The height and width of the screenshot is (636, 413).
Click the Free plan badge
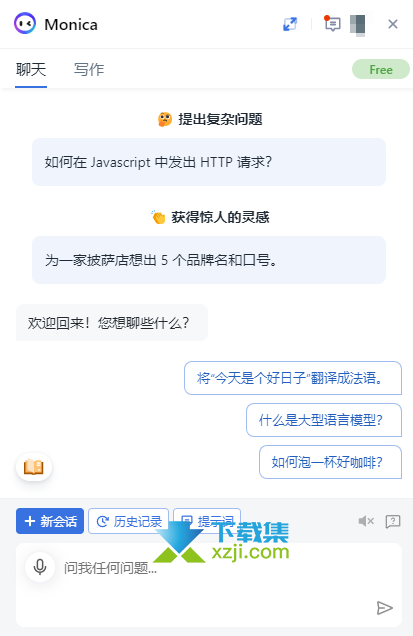click(x=381, y=69)
